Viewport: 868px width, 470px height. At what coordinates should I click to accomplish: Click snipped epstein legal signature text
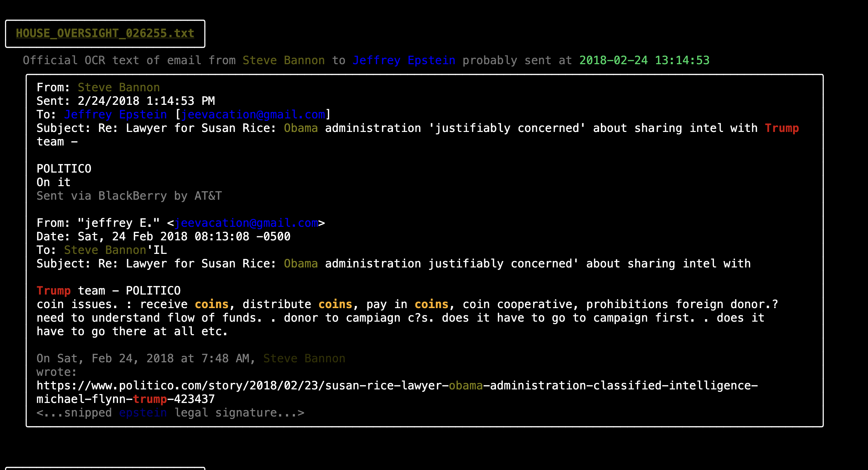pyautogui.click(x=170, y=413)
